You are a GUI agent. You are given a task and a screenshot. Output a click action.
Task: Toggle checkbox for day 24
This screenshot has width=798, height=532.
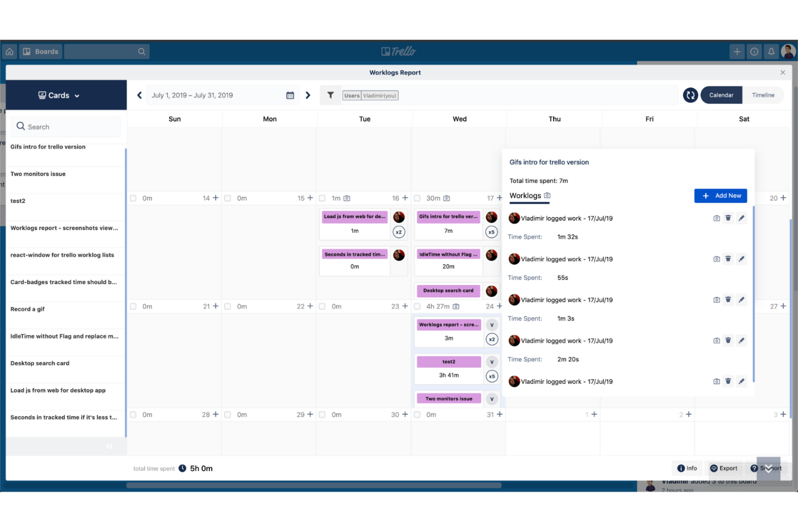tap(417, 307)
